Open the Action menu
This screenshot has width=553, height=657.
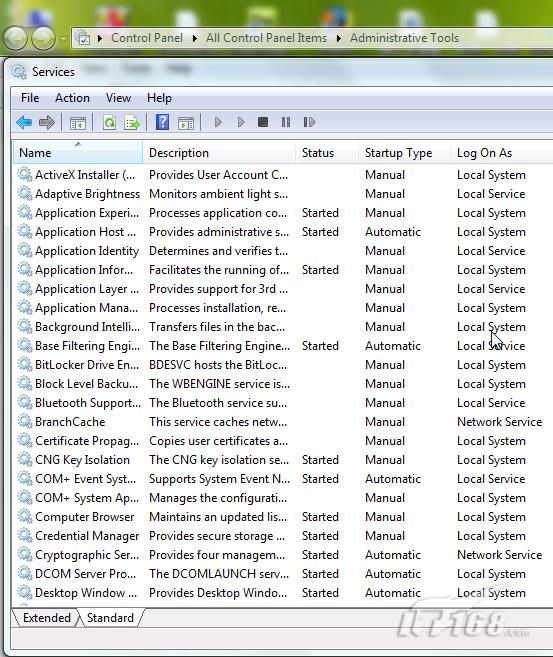click(x=72, y=98)
